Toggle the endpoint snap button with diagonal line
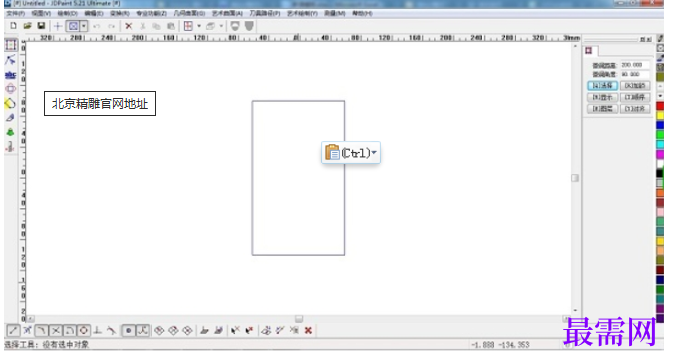 (x=13, y=331)
